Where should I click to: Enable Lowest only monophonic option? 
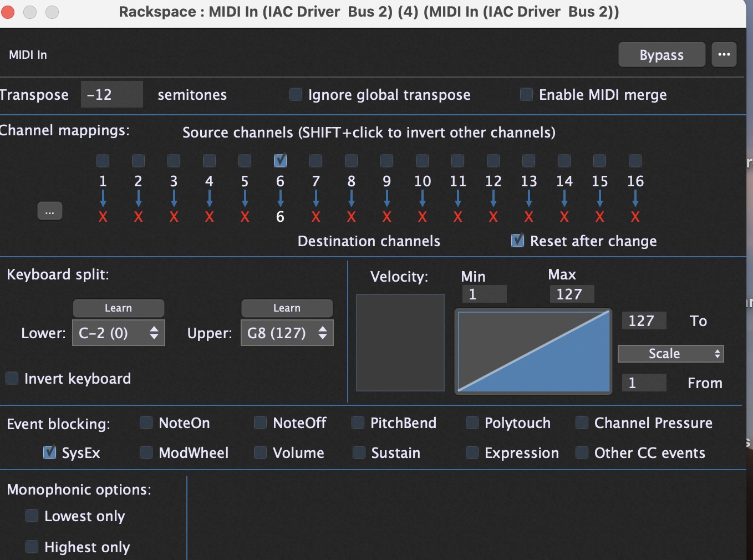(32, 516)
